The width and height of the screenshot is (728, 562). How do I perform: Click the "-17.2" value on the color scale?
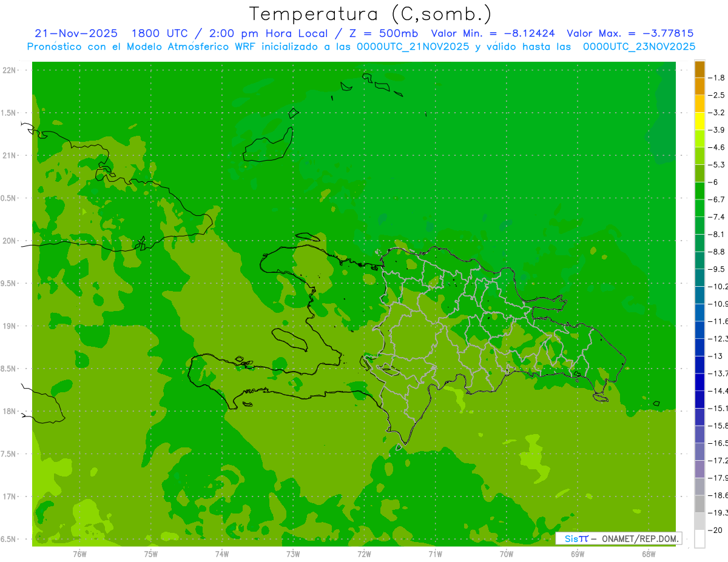pyautogui.click(x=718, y=461)
